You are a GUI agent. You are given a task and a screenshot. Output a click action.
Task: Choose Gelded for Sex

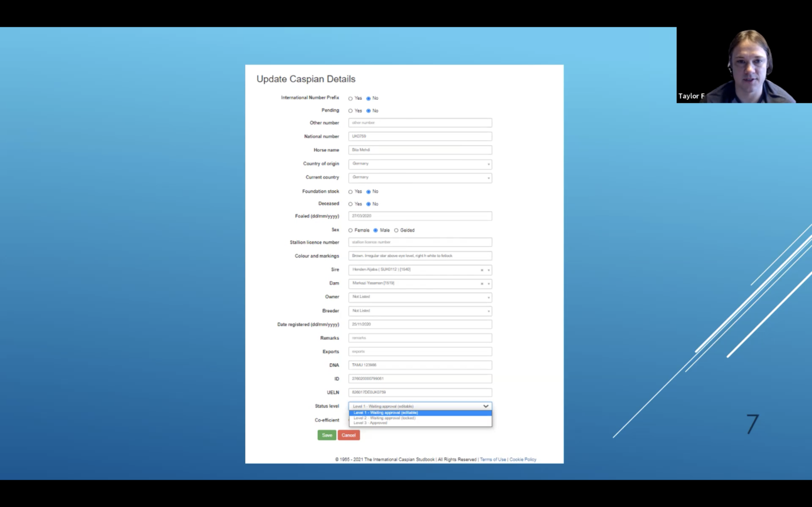click(x=396, y=230)
